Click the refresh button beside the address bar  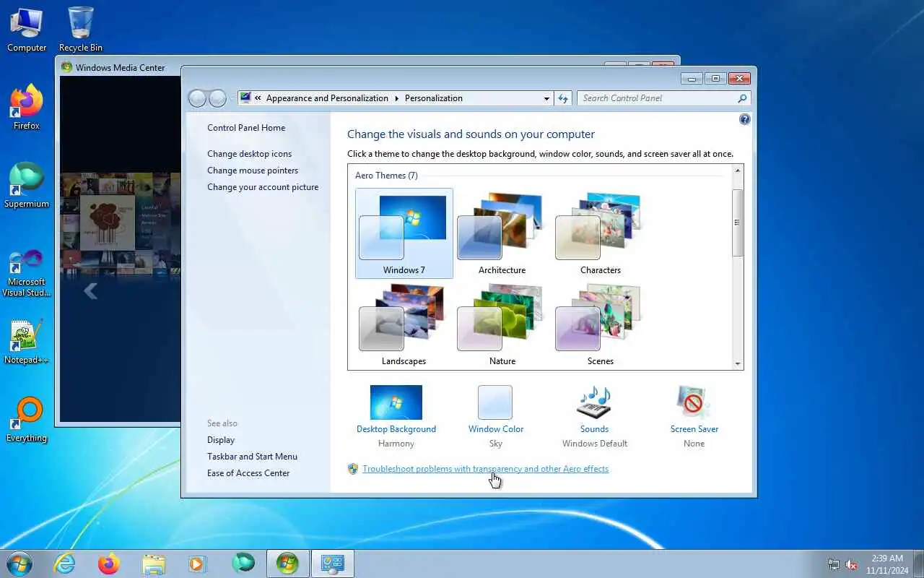[x=563, y=98]
